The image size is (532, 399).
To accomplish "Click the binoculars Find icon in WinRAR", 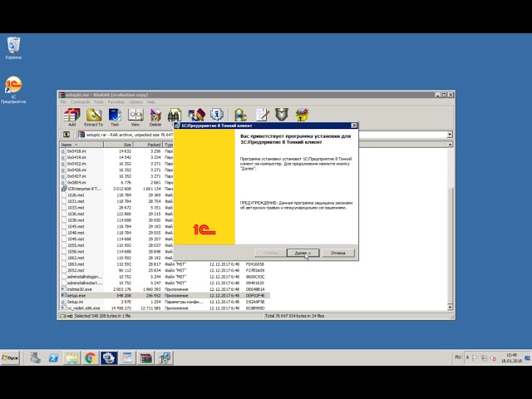I will click(x=174, y=116).
